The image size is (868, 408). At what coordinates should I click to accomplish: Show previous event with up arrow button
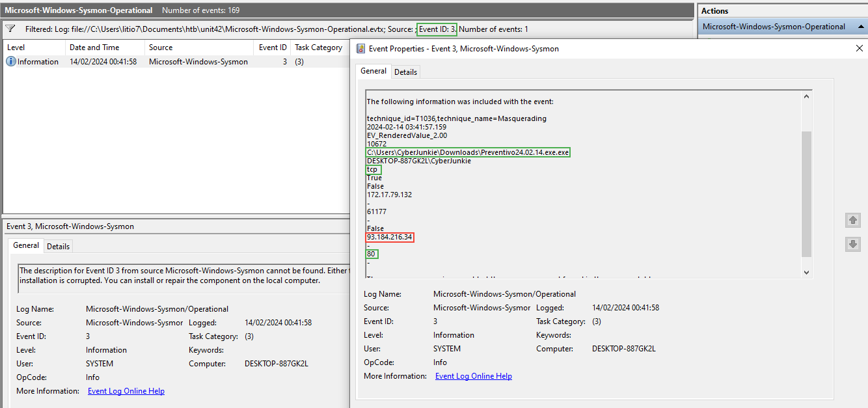click(853, 221)
